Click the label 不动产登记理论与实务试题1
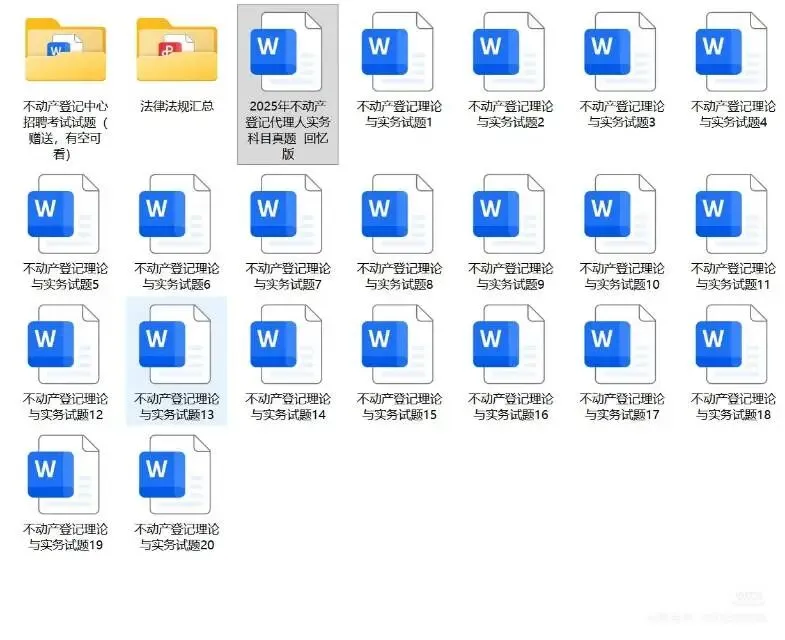Viewport: 785px width, 640px height. click(x=399, y=114)
